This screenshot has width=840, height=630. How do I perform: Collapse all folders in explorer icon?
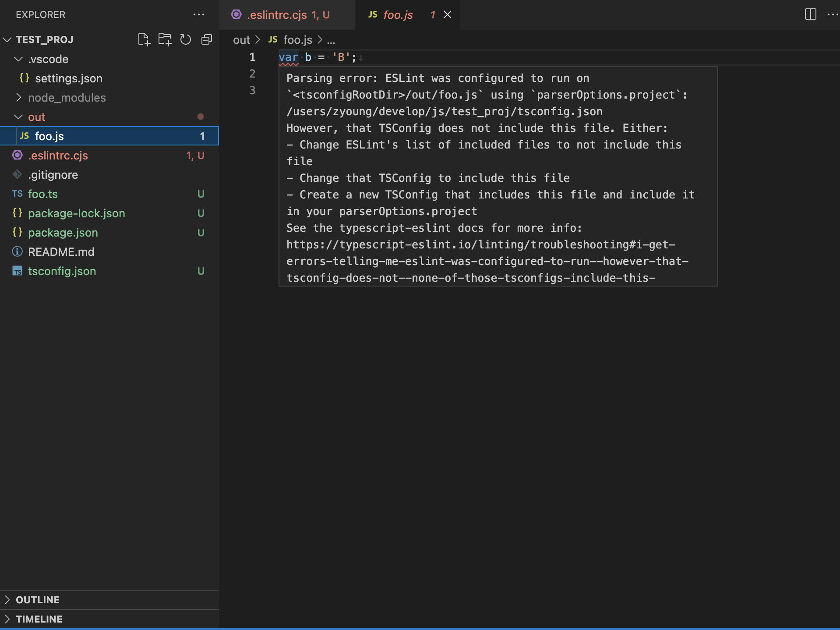[x=207, y=40]
